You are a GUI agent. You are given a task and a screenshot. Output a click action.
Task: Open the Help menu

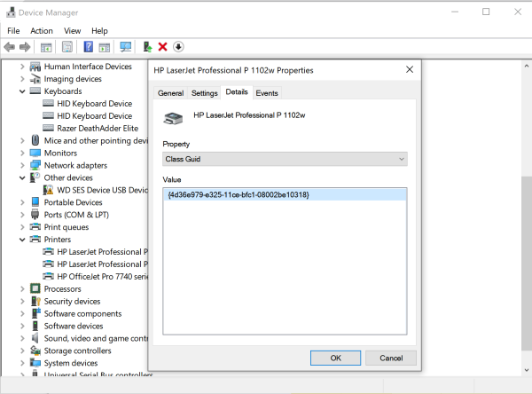click(x=99, y=31)
